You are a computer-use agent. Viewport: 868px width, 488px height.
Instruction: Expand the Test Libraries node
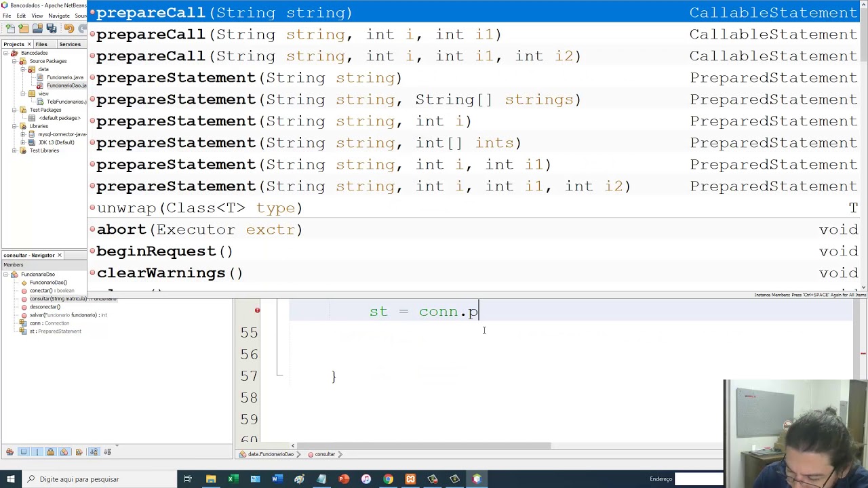(x=14, y=150)
